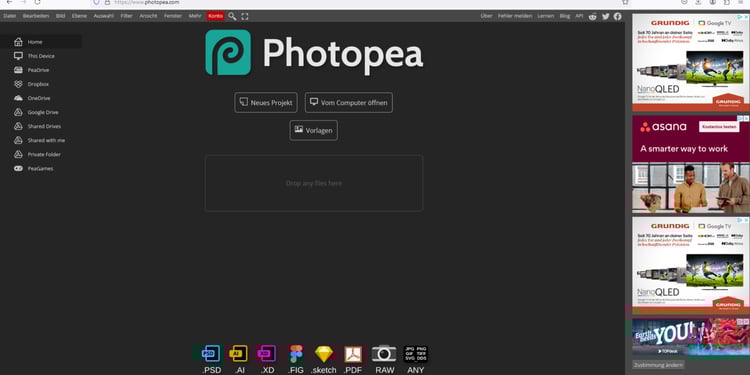
Task: Click the bookmark star in address bar
Action: click(x=625, y=2)
